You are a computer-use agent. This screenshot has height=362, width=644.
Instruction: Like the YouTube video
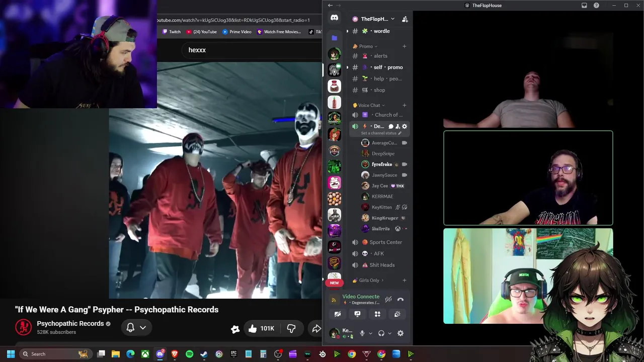[261, 329]
